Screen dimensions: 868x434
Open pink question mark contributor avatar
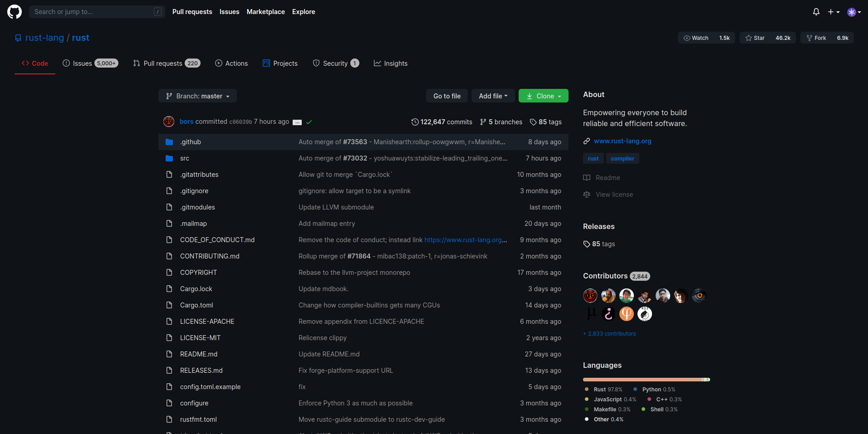coord(608,314)
